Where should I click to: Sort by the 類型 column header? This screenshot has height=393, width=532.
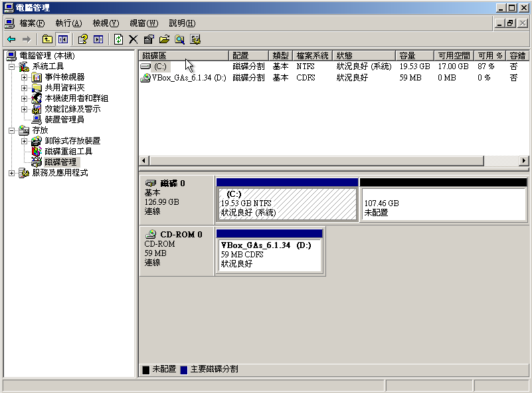click(x=280, y=56)
